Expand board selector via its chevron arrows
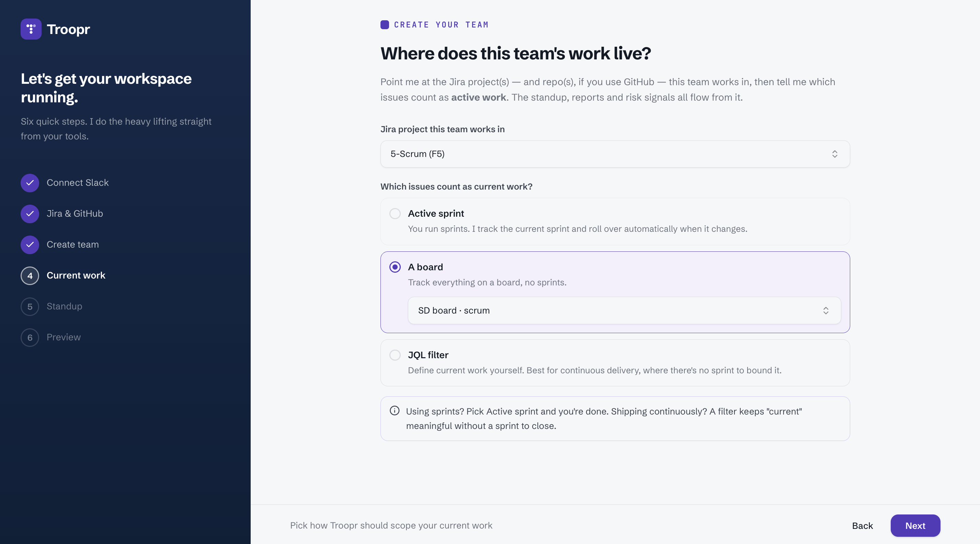The height and width of the screenshot is (544, 980). (825, 310)
